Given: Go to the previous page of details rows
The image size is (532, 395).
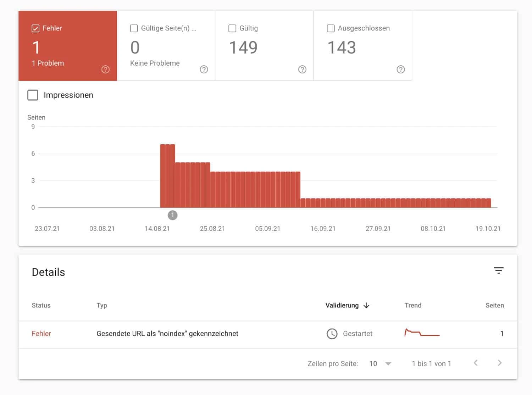Looking at the screenshot, I should (x=476, y=363).
